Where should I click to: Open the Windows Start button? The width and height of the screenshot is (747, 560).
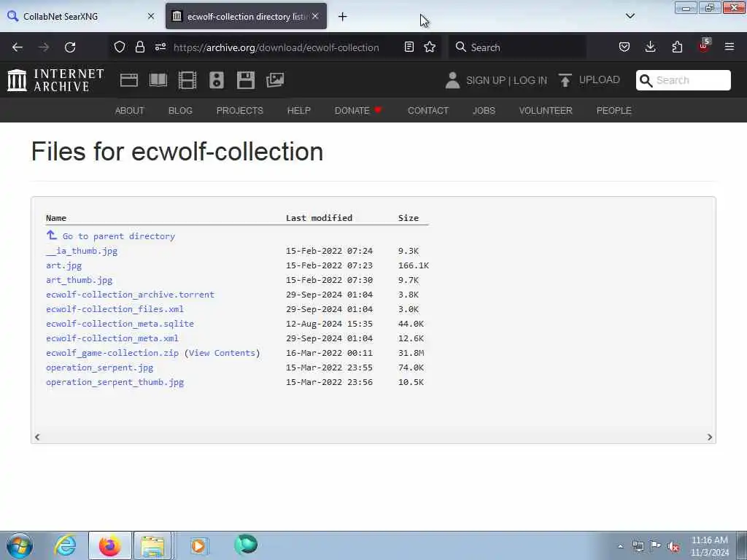click(x=20, y=545)
